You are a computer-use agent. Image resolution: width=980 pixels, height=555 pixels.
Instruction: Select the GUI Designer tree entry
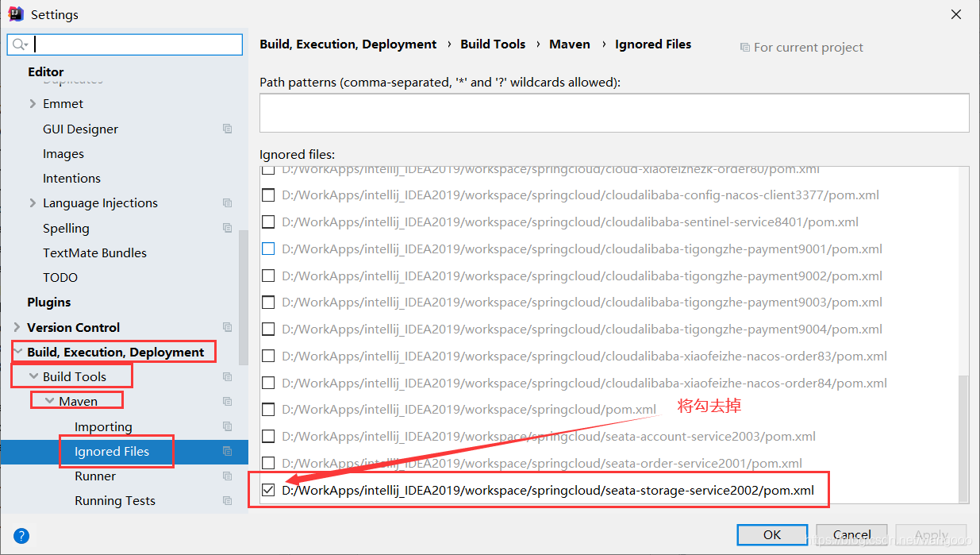click(80, 129)
